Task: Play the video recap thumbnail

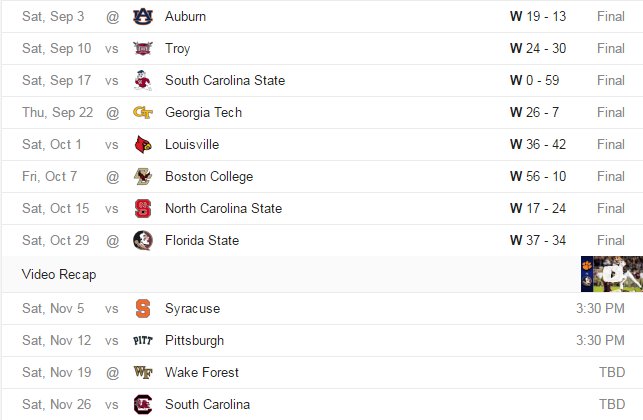Action: pos(612,274)
